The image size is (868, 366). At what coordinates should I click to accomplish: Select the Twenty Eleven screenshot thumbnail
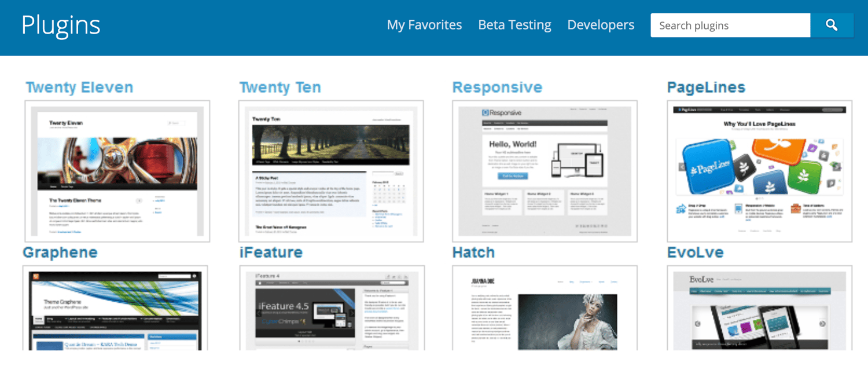pos(117,171)
